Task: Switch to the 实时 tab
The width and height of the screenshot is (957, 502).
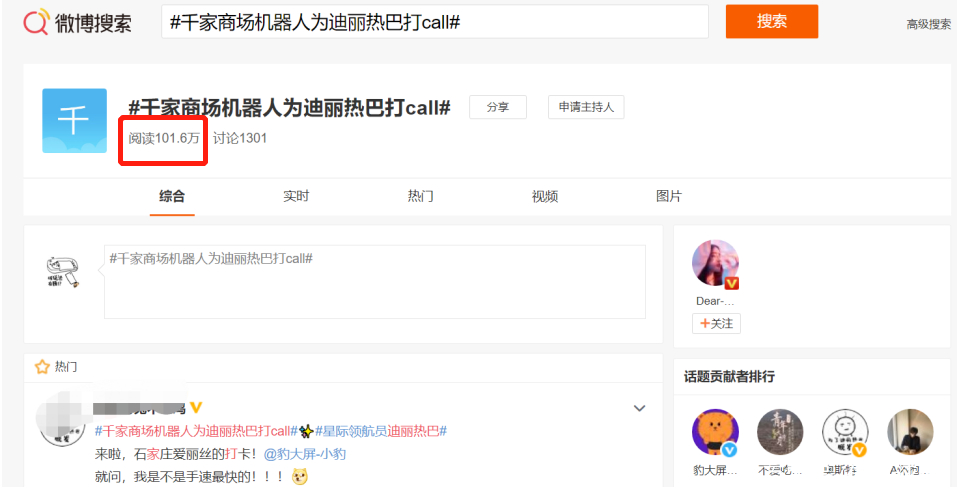Action: 296,196
